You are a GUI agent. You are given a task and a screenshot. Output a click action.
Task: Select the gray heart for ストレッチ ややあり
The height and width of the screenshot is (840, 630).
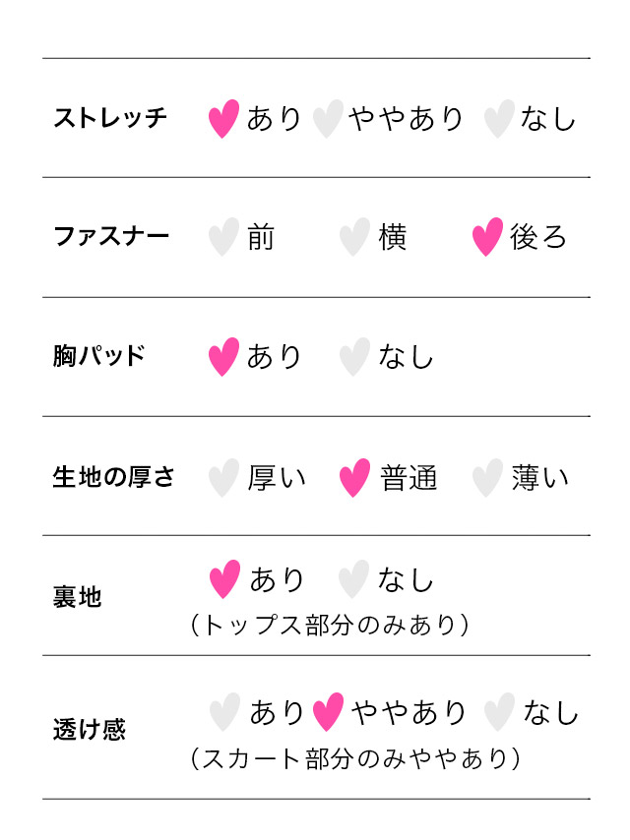coord(328,119)
